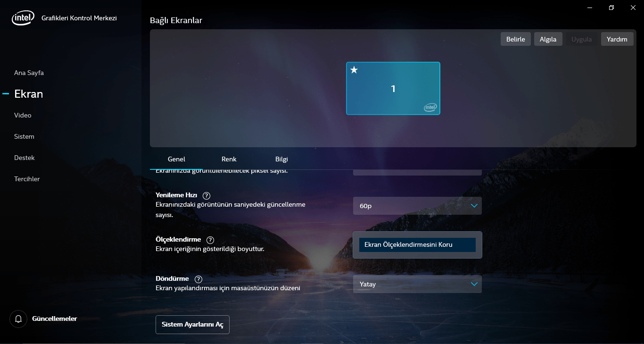
Task: Click the Bağlı Ekranlar heading
Action: click(176, 20)
